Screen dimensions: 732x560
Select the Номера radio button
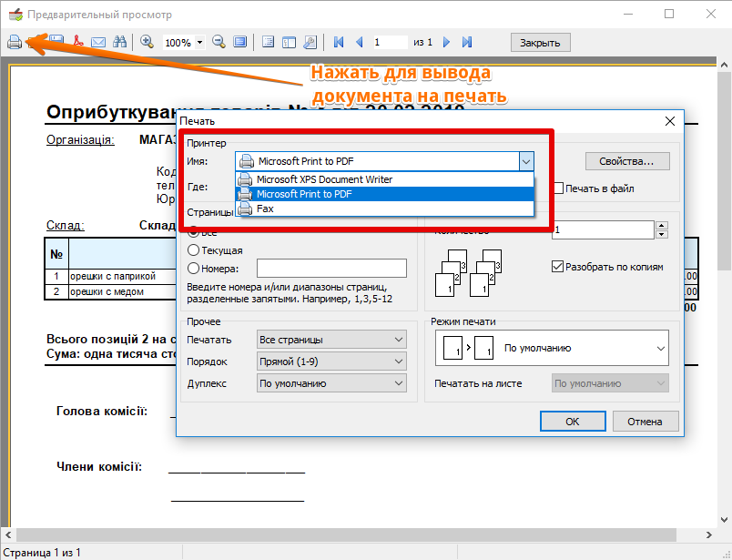point(193,269)
